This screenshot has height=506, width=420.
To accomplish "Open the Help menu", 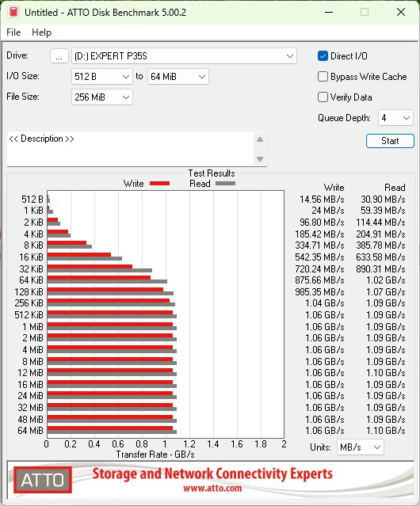I will click(x=41, y=32).
